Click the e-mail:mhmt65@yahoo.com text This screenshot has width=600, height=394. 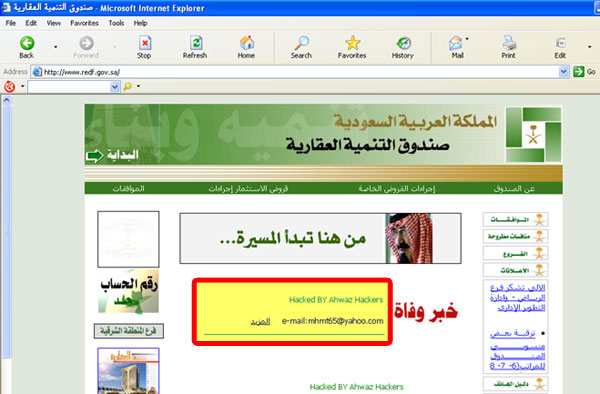pyautogui.click(x=333, y=321)
